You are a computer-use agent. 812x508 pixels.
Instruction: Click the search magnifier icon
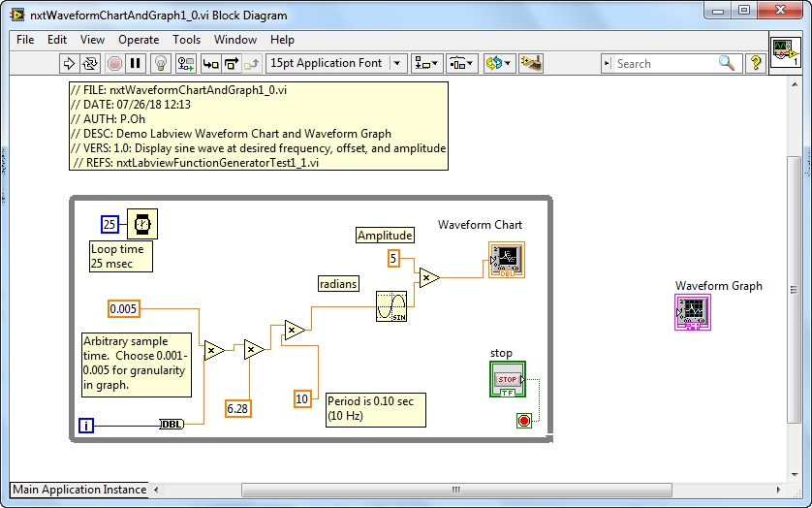[x=727, y=63]
